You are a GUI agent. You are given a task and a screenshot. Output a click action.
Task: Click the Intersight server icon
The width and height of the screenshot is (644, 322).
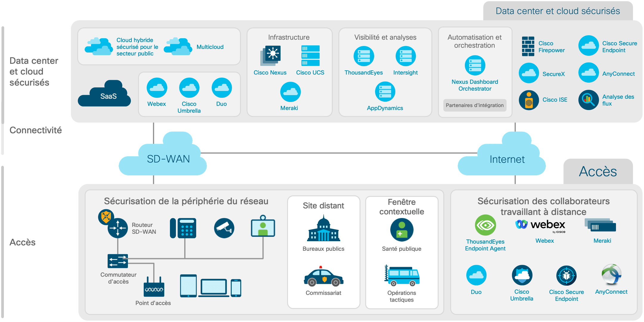(405, 56)
